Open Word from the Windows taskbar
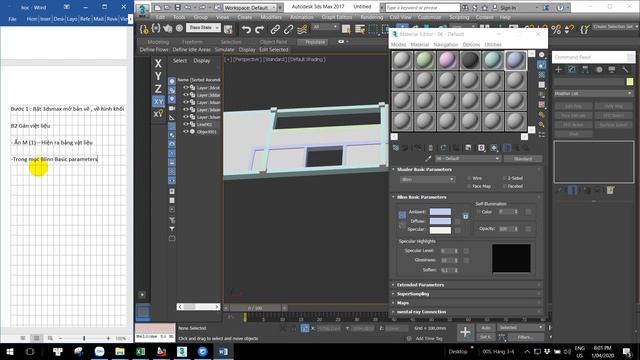The width and height of the screenshot is (640, 360). tap(223, 351)
